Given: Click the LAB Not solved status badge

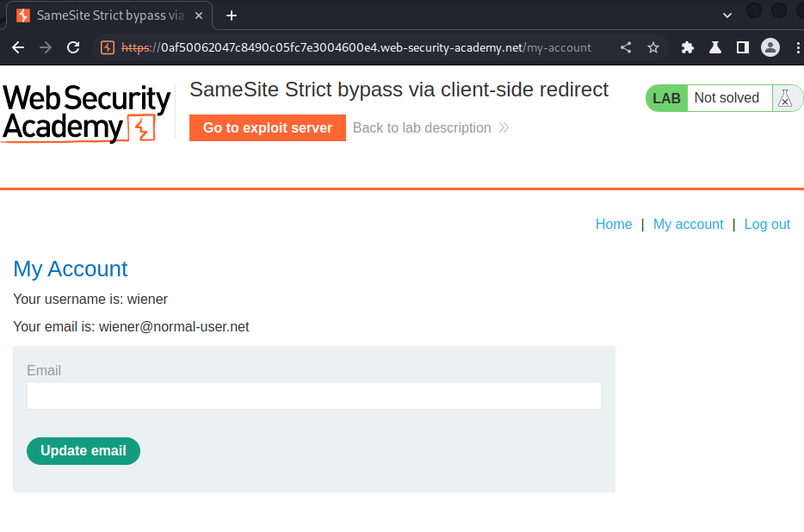Looking at the screenshot, I should click(x=724, y=98).
